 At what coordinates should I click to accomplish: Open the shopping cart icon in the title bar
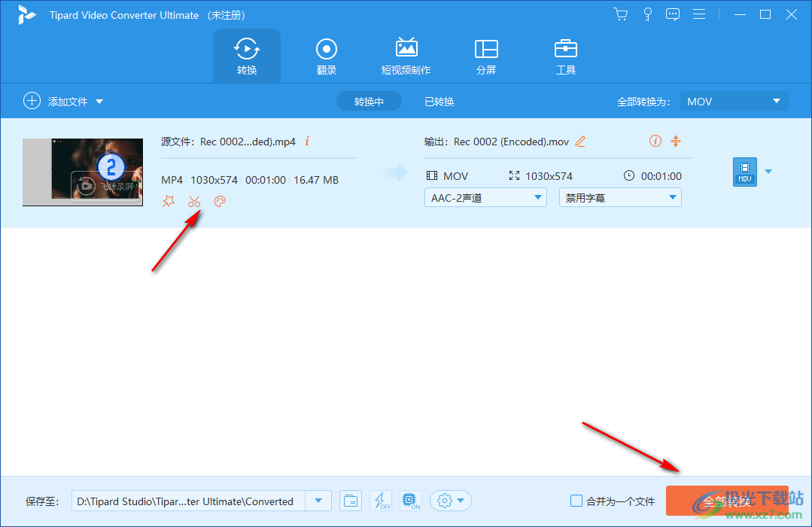point(620,14)
